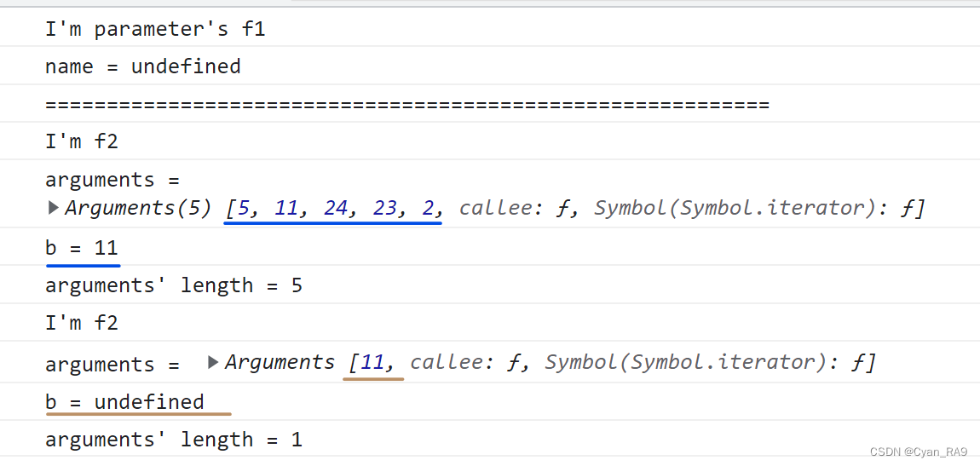
Task: Click the value 24 in the arguments array
Action: click(x=335, y=208)
